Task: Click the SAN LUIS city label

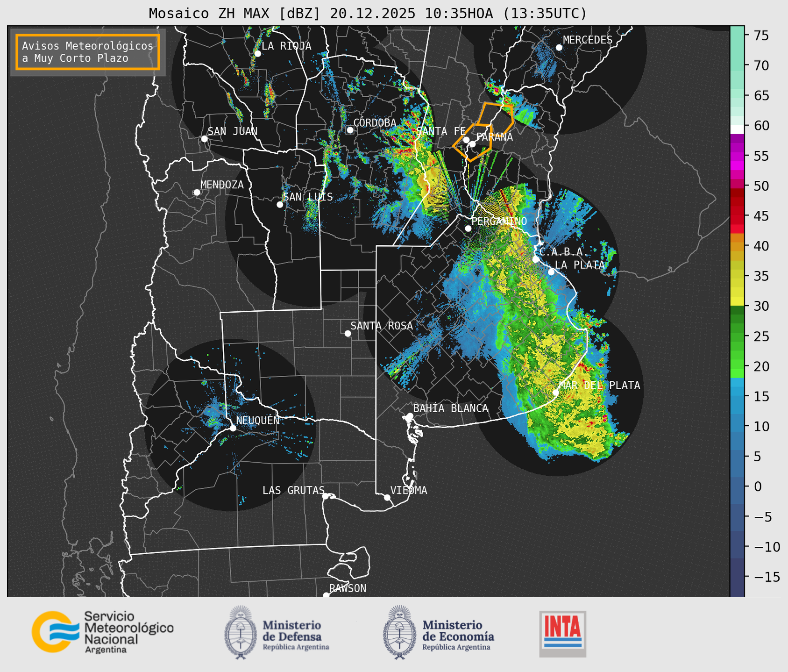Action: pyautogui.click(x=308, y=197)
